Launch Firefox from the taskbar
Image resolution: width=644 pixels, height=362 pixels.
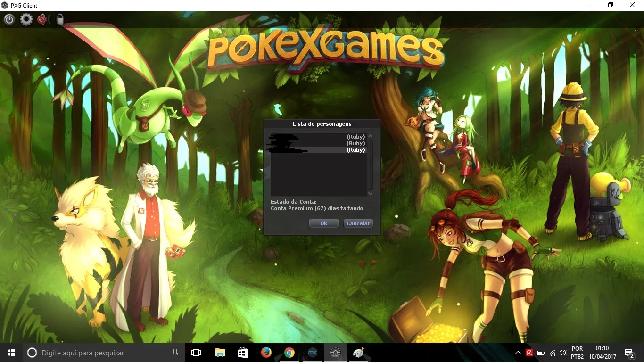click(x=266, y=353)
